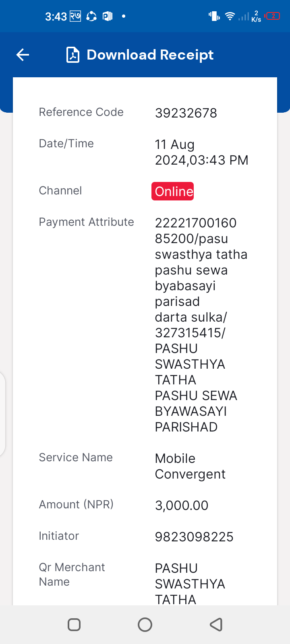Tap the Wi-Fi status icon
The height and width of the screenshot is (644, 290).
(230, 16)
